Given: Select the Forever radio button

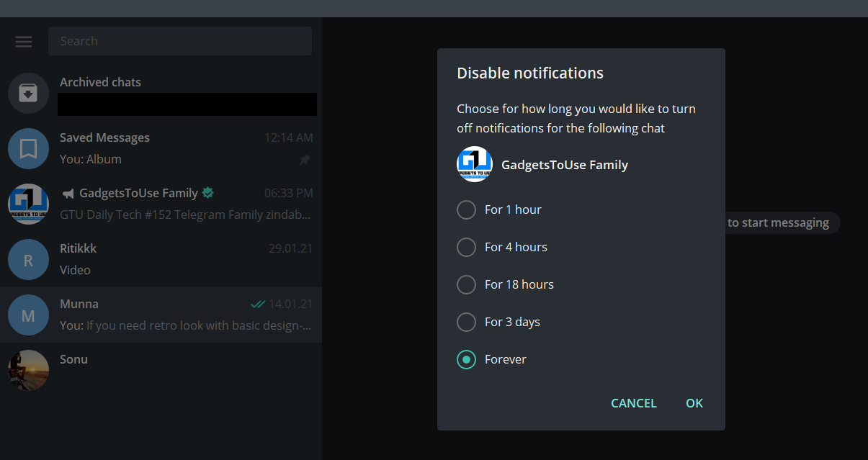Looking at the screenshot, I should 467,359.
